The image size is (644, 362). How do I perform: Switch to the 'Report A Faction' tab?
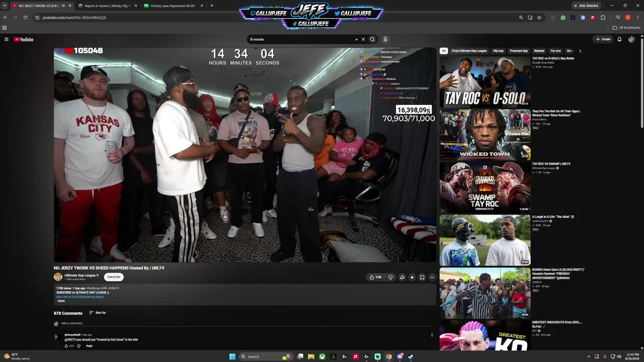pos(108,6)
